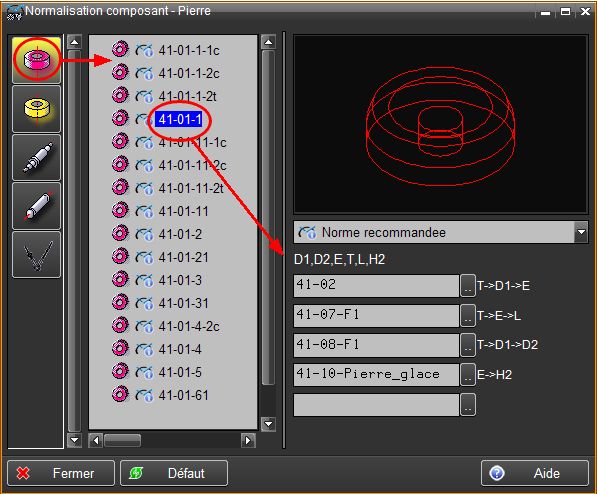
Task: Click the Fermer button
Action: [x=61, y=473]
